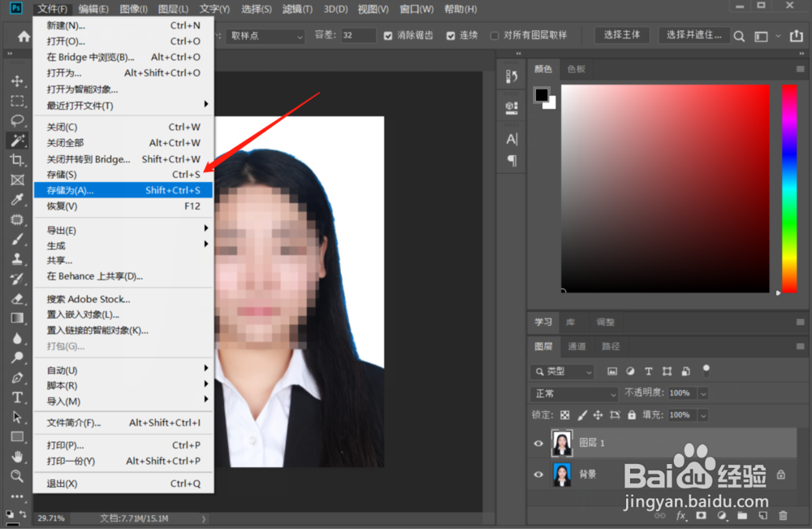
Task: Select the Pen tool
Action: 17,378
